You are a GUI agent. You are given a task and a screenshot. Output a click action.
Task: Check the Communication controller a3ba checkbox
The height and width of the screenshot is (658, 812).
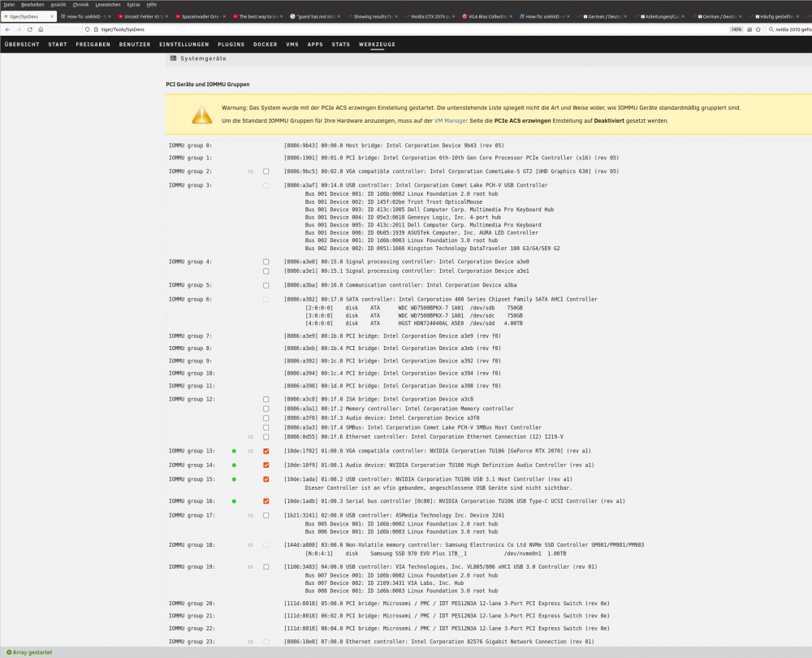pos(266,285)
